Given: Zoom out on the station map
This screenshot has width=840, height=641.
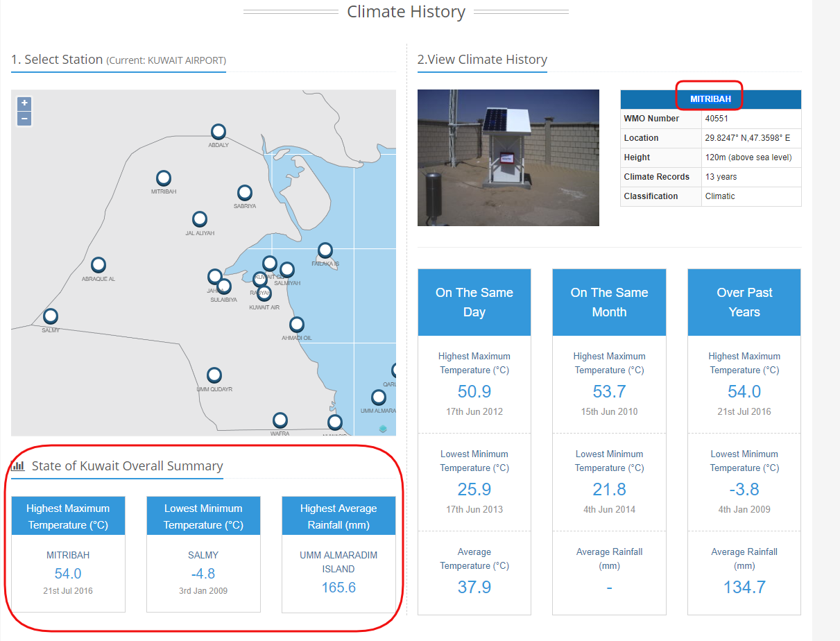Looking at the screenshot, I should click(24, 119).
